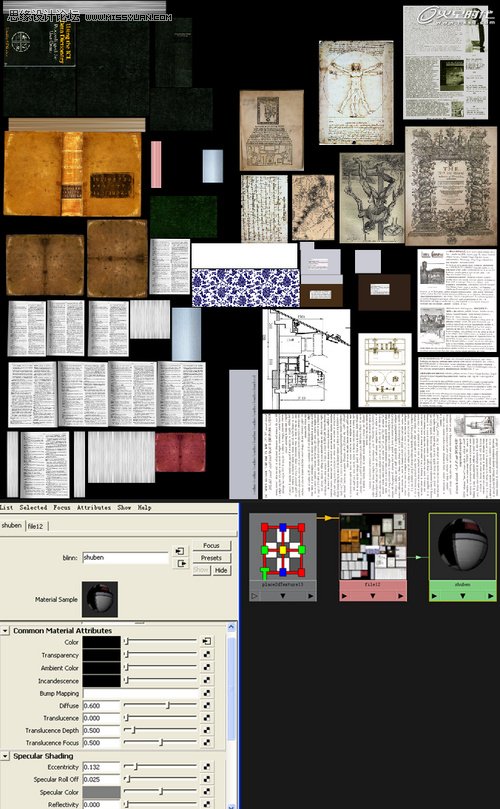
Task: Click the Diffuse map checker icon
Action: [x=206, y=705]
